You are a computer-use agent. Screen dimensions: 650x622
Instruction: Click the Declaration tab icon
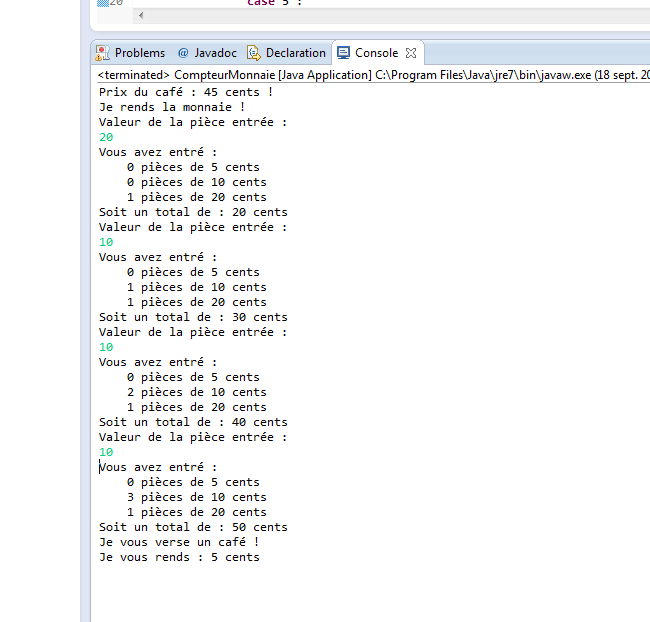tap(254, 53)
